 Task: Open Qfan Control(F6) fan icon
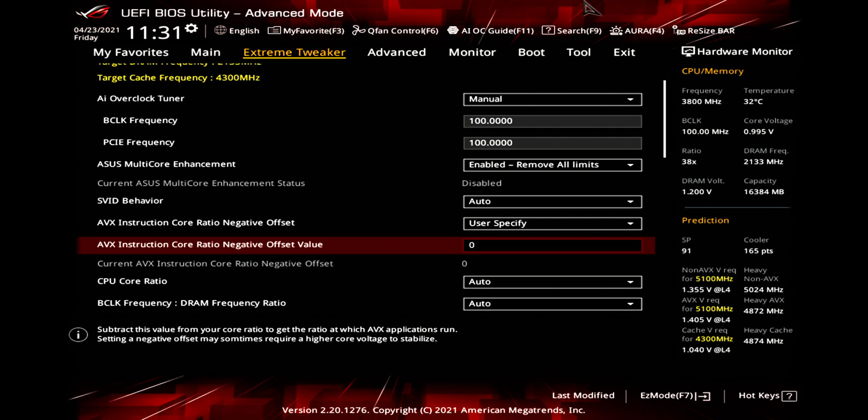click(359, 30)
